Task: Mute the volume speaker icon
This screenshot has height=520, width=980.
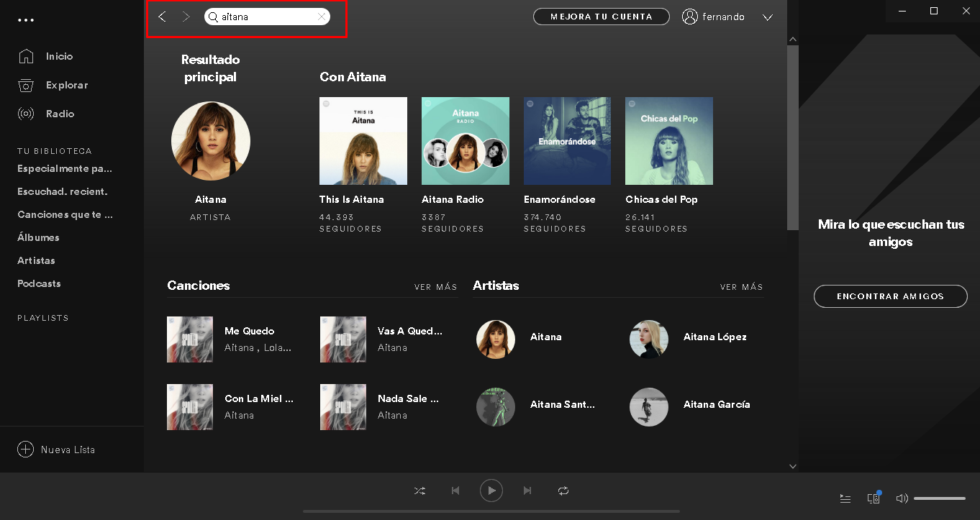Action: click(902, 498)
